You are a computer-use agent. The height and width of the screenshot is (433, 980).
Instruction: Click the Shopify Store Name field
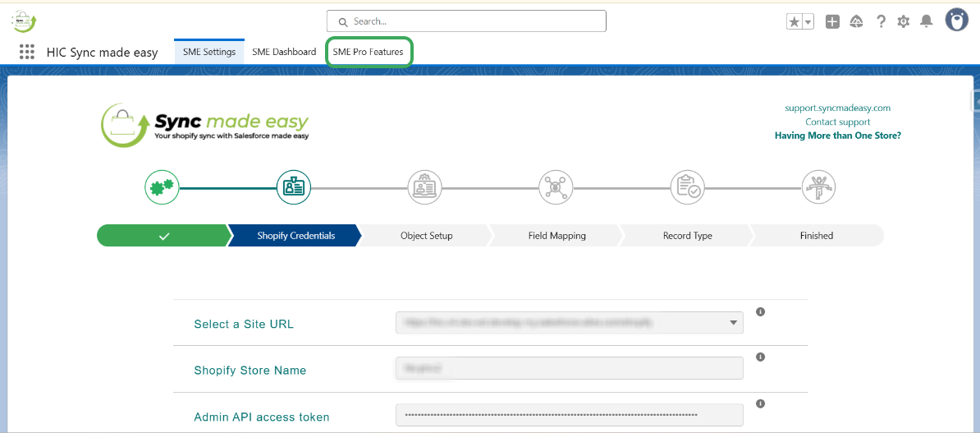tap(570, 368)
